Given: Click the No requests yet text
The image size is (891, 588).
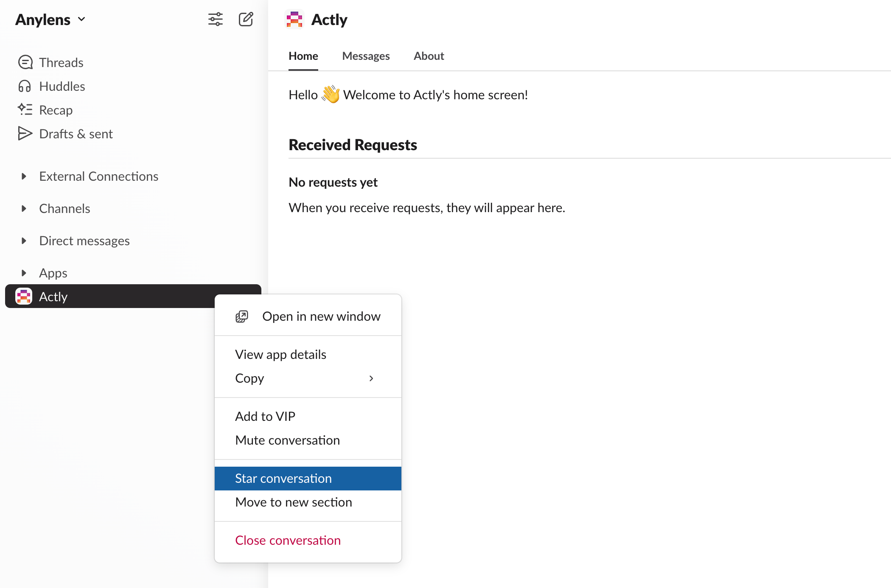Looking at the screenshot, I should (333, 182).
